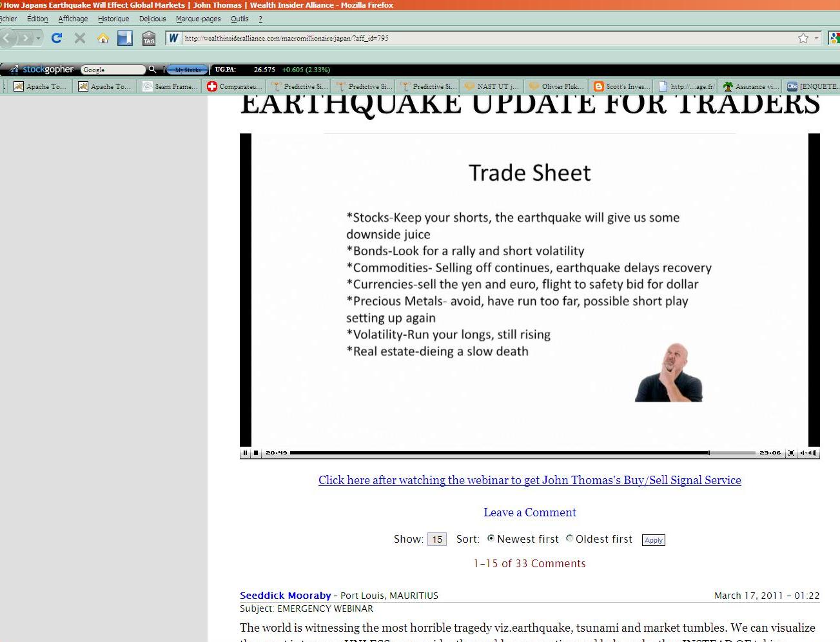840x642 pixels.
Task: Go back using the back arrow
Action: click(x=7, y=38)
